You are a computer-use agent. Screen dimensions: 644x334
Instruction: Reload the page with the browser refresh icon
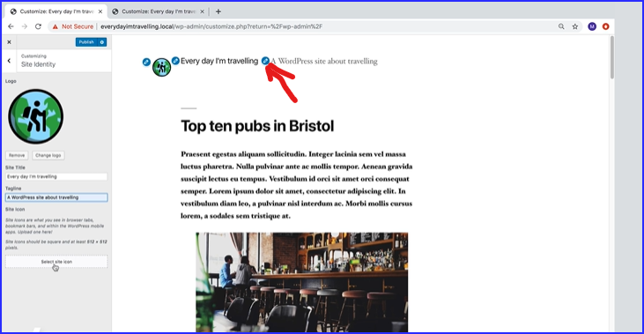click(38, 26)
